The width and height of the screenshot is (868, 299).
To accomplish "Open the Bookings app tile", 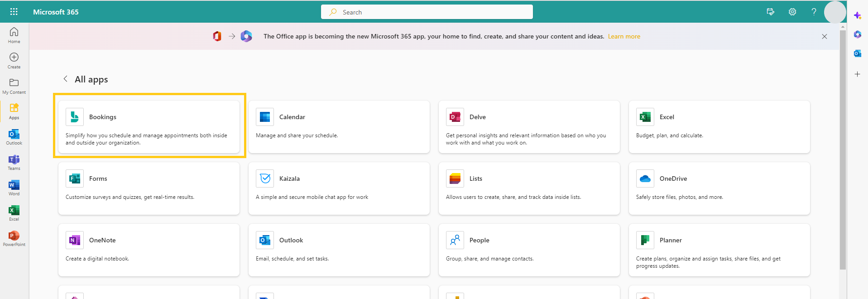I will click(x=149, y=126).
